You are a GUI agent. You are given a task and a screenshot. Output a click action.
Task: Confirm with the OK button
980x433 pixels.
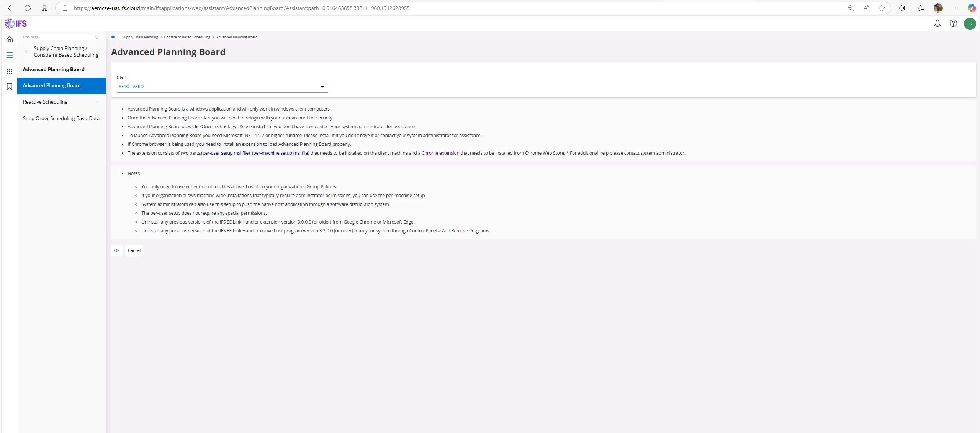[x=117, y=250]
